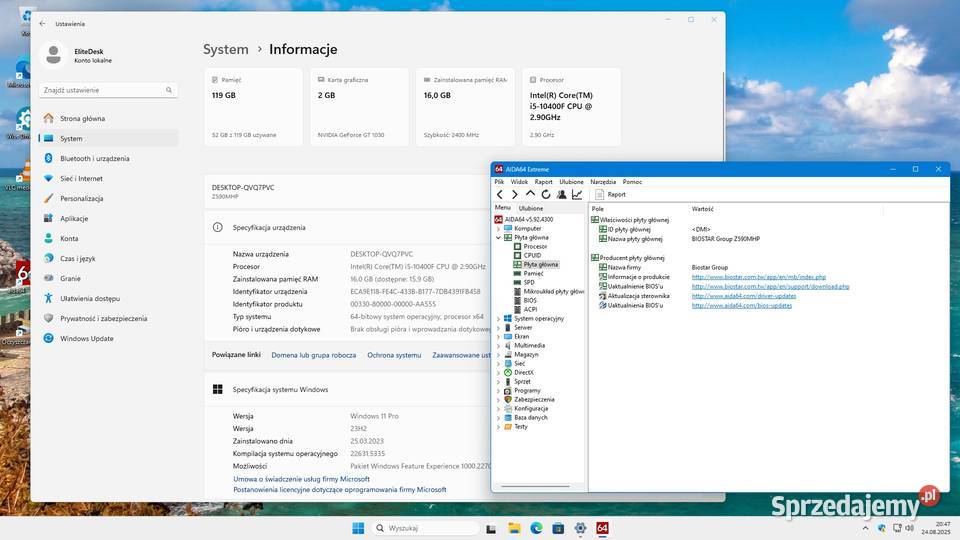Open Prywatność i zabezpieczenia settings
Screen dimensions: 960x540
(109, 318)
